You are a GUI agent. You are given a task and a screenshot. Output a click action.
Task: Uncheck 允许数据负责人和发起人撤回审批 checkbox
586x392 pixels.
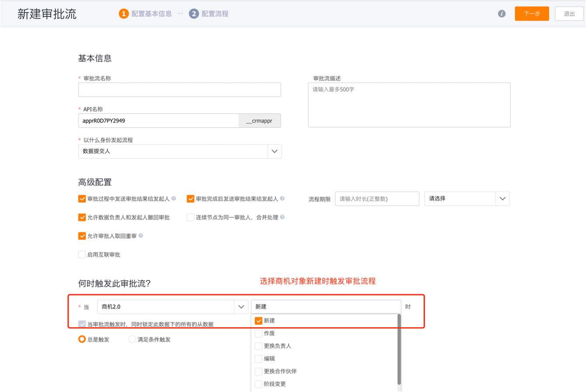click(82, 217)
